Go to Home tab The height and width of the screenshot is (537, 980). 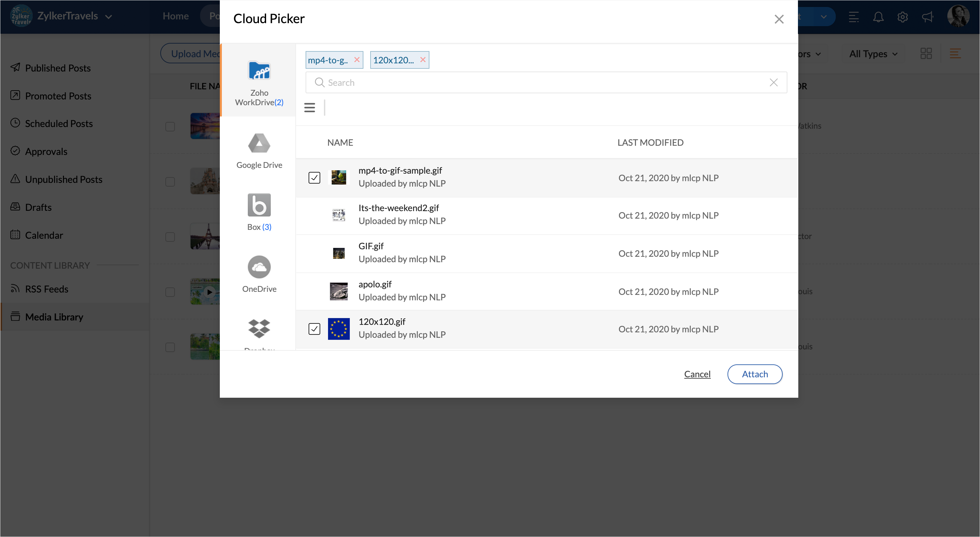click(x=175, y=16)
